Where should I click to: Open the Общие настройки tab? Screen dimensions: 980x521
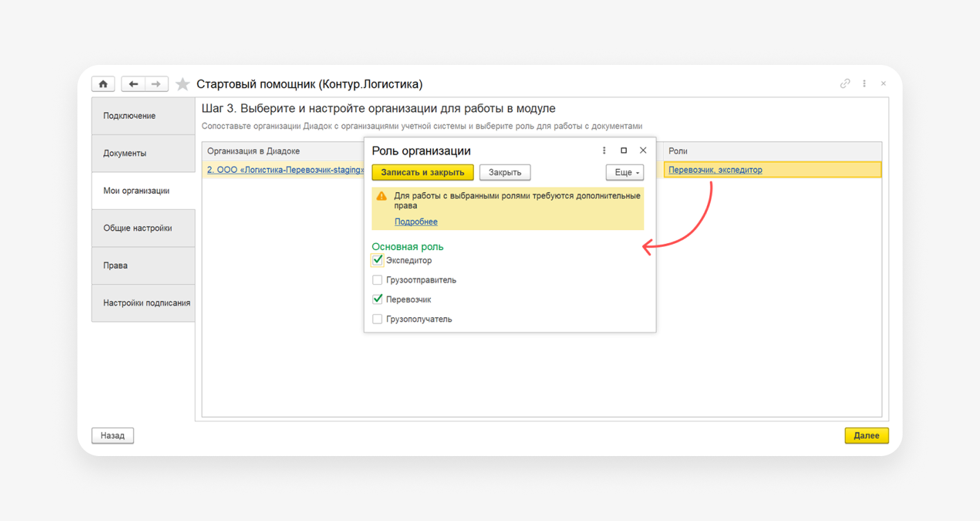[x=143, y=228]
